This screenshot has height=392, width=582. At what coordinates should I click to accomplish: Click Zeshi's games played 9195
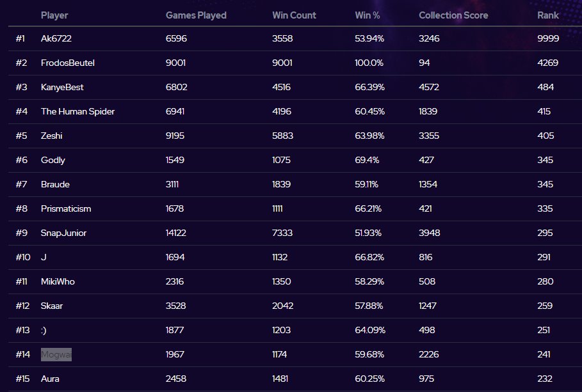(x=175, y=136)
